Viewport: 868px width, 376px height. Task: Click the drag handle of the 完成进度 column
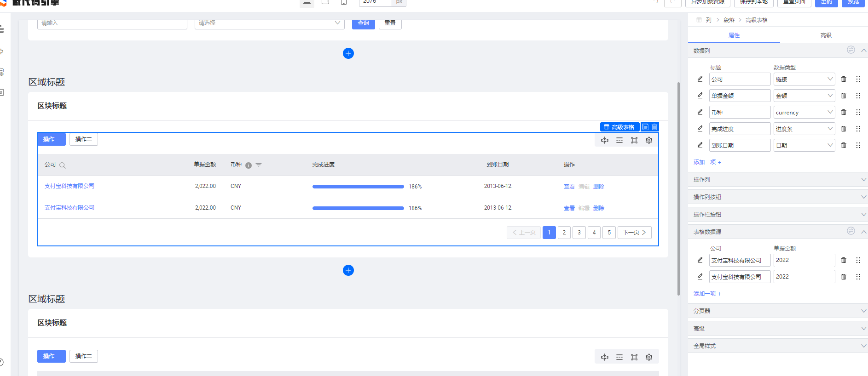[x=858, y=129]
